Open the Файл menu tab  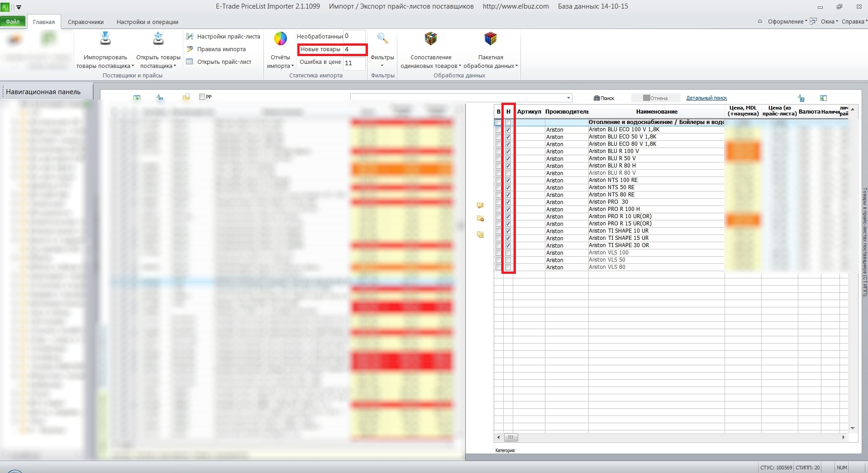pos(13,22)
